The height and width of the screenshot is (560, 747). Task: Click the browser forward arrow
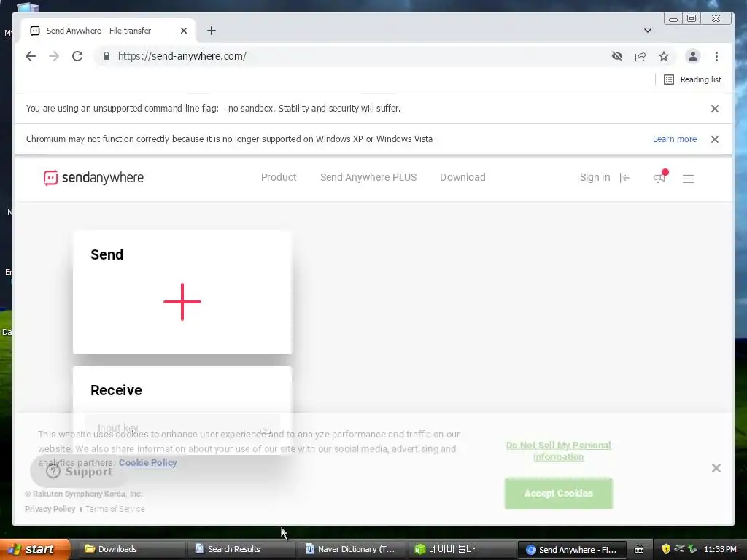click(x=54, y=56)
